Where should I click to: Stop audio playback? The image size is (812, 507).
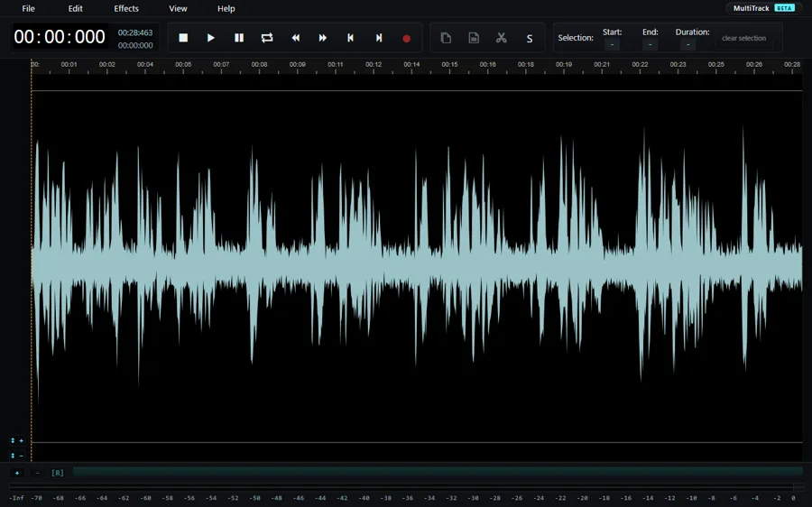[183, 38]
